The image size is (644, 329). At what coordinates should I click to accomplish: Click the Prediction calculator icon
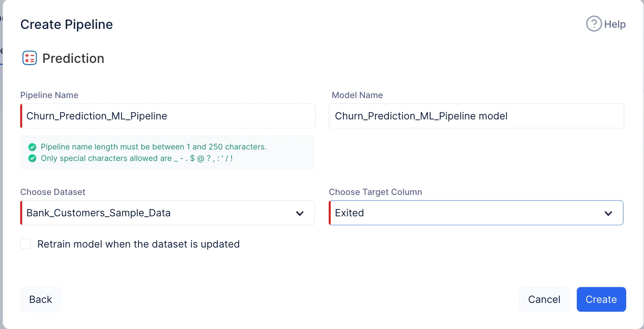pos(30,58)
